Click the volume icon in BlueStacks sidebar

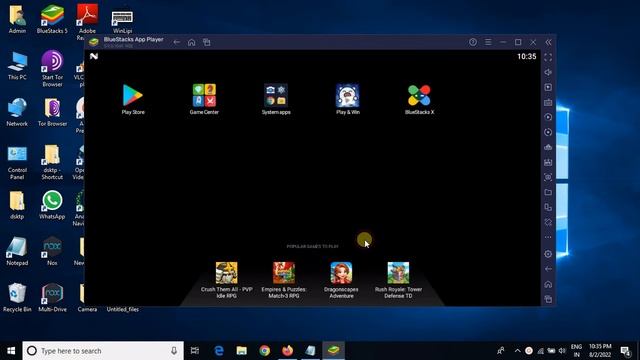click(548, 72)
